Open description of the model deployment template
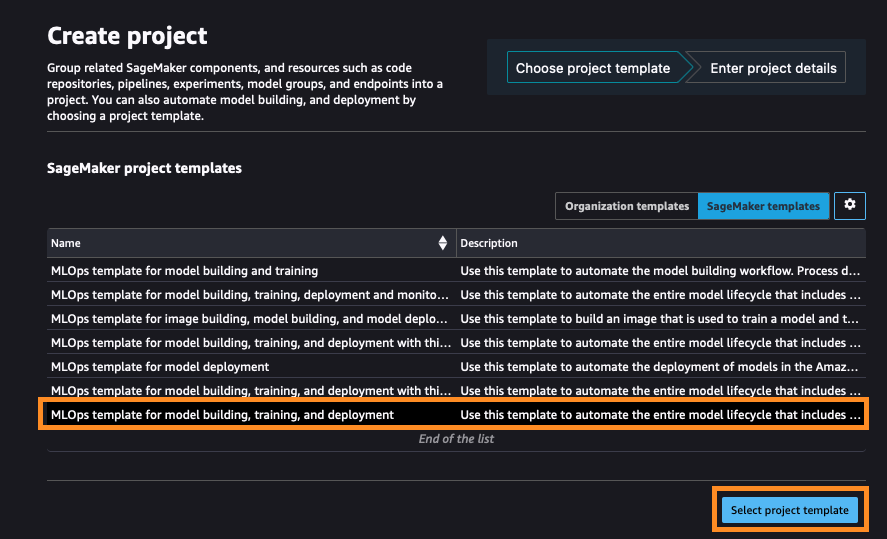 659,366
